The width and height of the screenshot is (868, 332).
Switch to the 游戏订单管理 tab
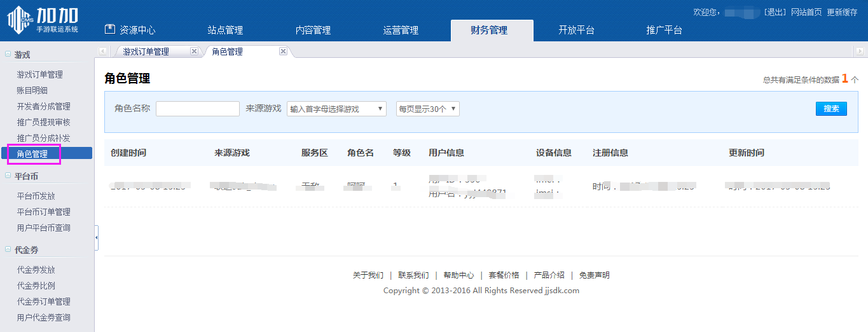(146, 52)
